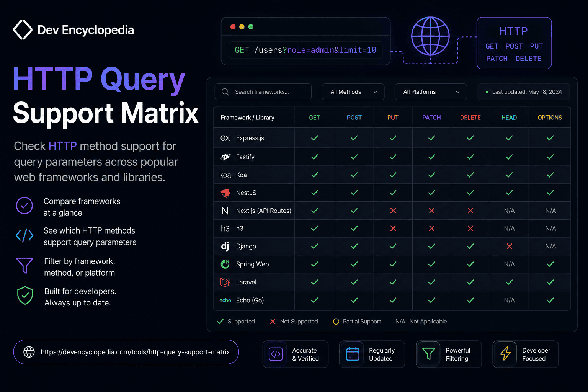This screenshot has height=392, width=588.
Task: Click the Laravel OPTIONS checkmark
Action: [550, 282]
